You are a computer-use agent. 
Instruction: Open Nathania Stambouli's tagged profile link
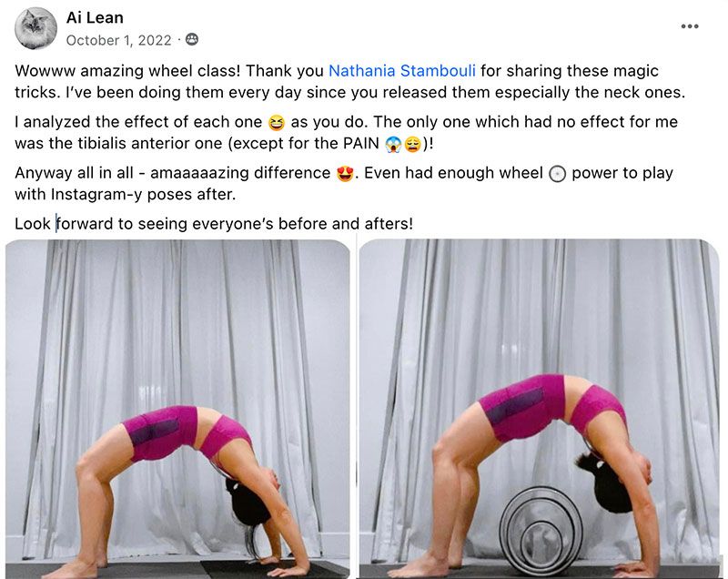pos(402,71)
